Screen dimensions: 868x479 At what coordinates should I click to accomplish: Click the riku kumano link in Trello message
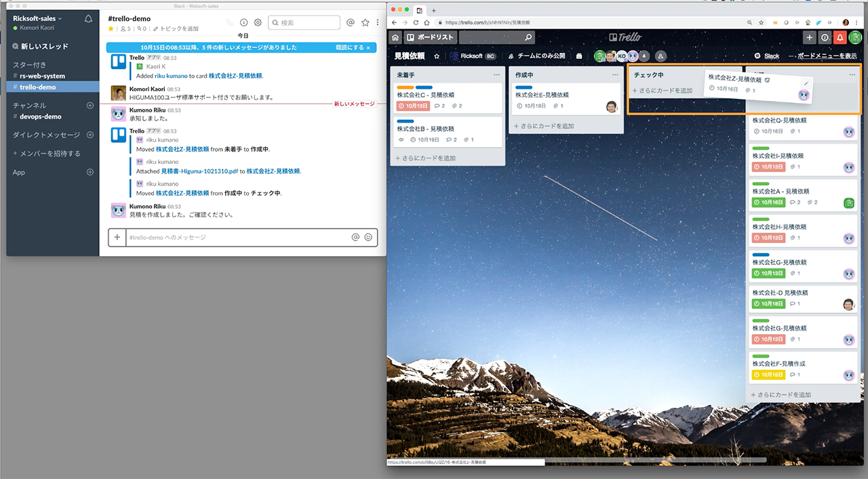pyautogui.click(x=171, y=76)
